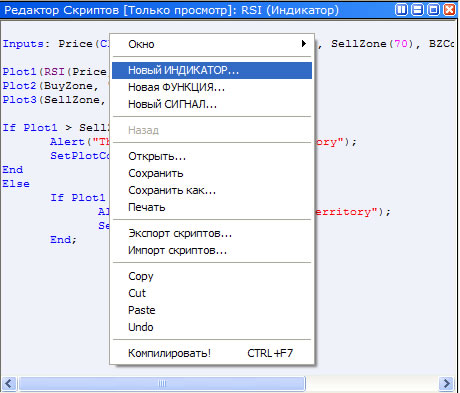Choose Импорт скриптов... menu entry
Screen dimensions: 460x393
click(x=212, y=250)
